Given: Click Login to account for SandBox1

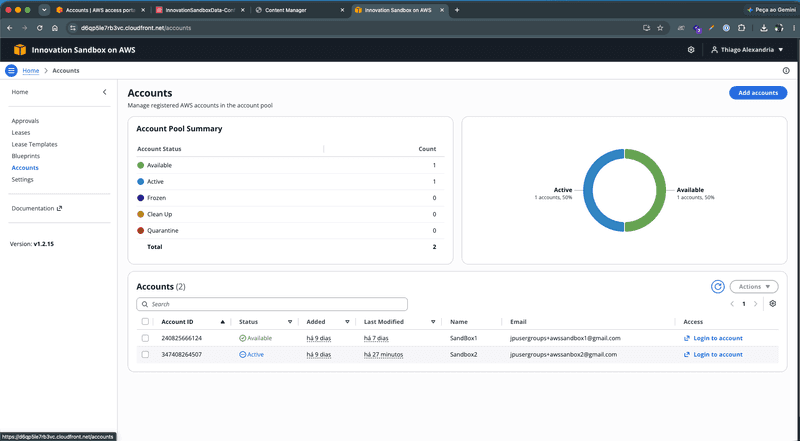Looking at the screenshot, I should point(718,338).
